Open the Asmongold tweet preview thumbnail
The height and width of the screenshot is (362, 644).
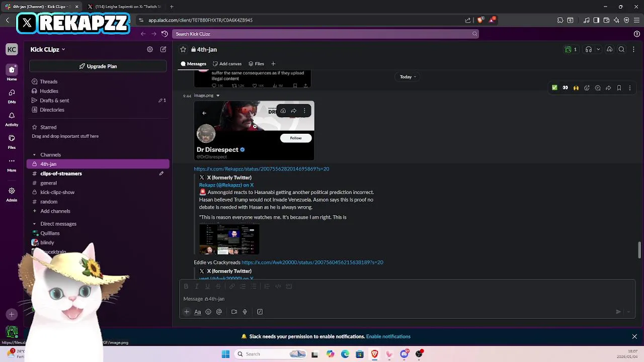(x=229, y=239)
